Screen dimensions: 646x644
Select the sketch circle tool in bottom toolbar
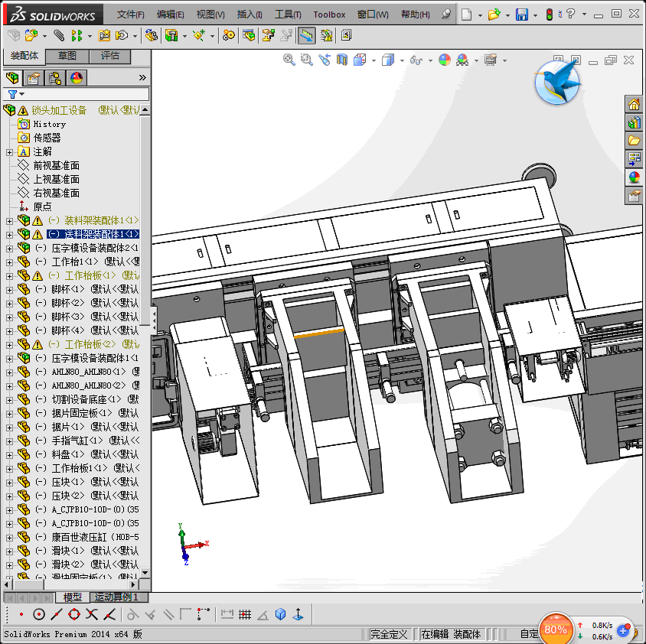39,614
